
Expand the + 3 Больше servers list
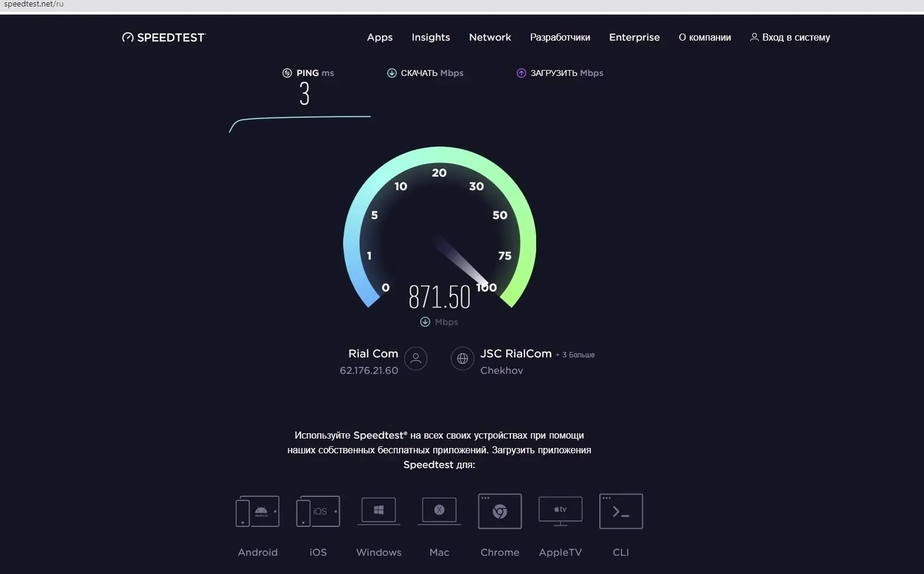tap(575, 355)
